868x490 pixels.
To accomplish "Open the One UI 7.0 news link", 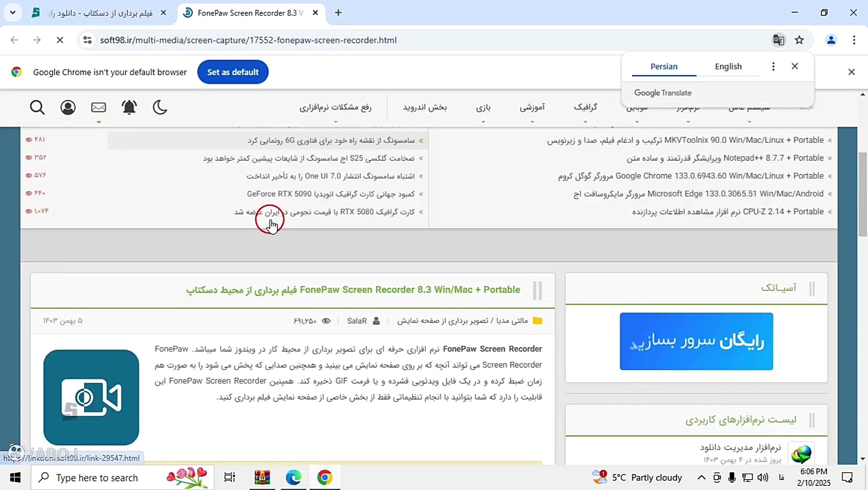I will pos(330,176).
